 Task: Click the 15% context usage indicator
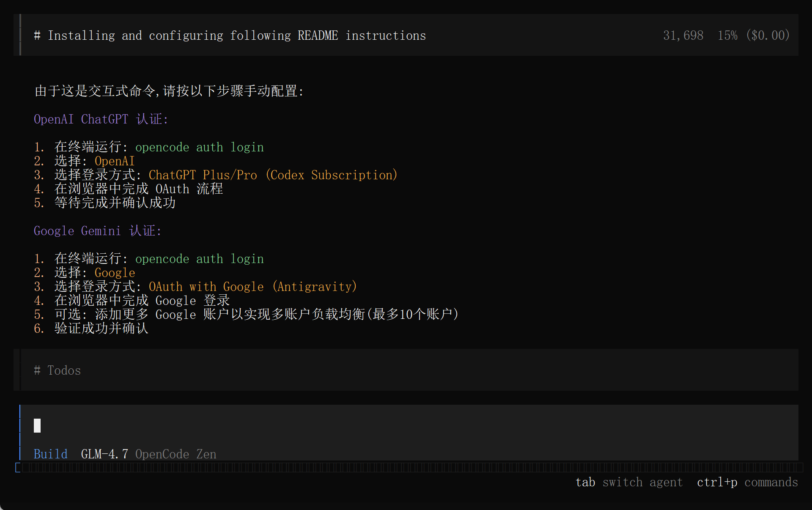pos(727,36)
